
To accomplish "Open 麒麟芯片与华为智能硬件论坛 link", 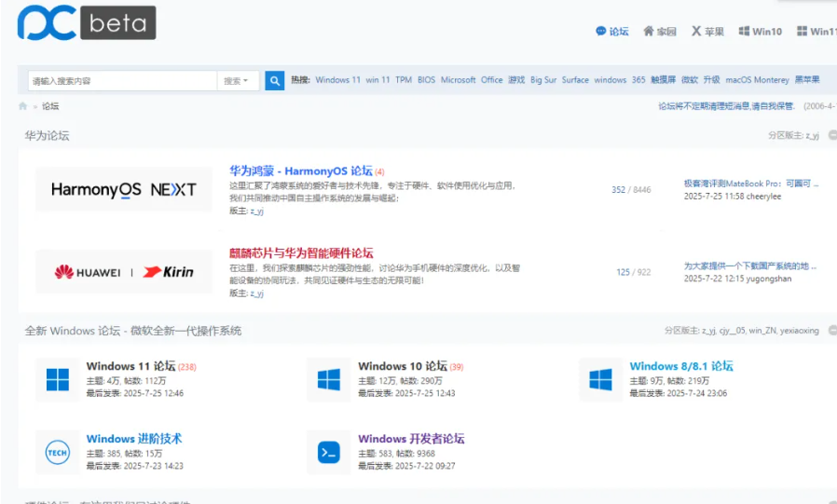I will click(301, 252).
